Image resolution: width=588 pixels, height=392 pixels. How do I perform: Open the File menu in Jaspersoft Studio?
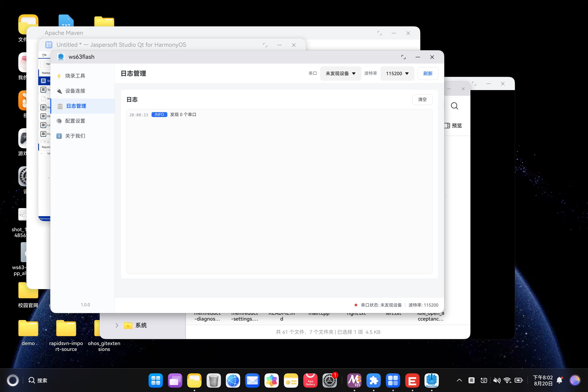tap(44, 55)
